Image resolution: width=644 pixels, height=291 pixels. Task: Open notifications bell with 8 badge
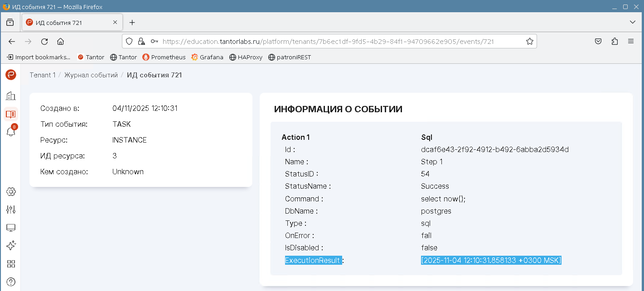pos(11,132)
